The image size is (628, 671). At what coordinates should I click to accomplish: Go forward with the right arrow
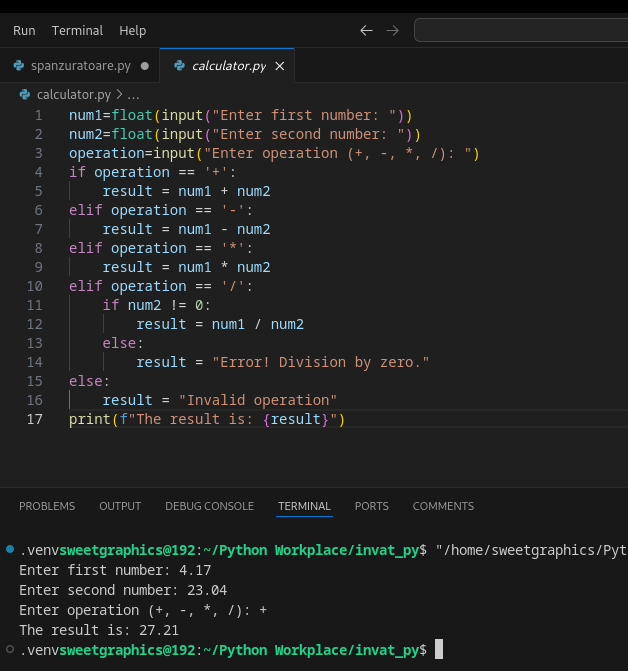pos(392,31)
